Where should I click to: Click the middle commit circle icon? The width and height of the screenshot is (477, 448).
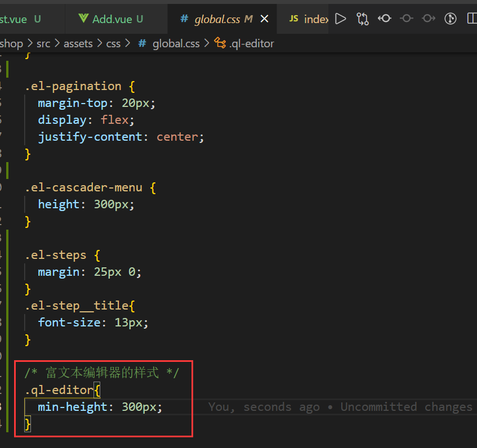[x=407, y=19]
